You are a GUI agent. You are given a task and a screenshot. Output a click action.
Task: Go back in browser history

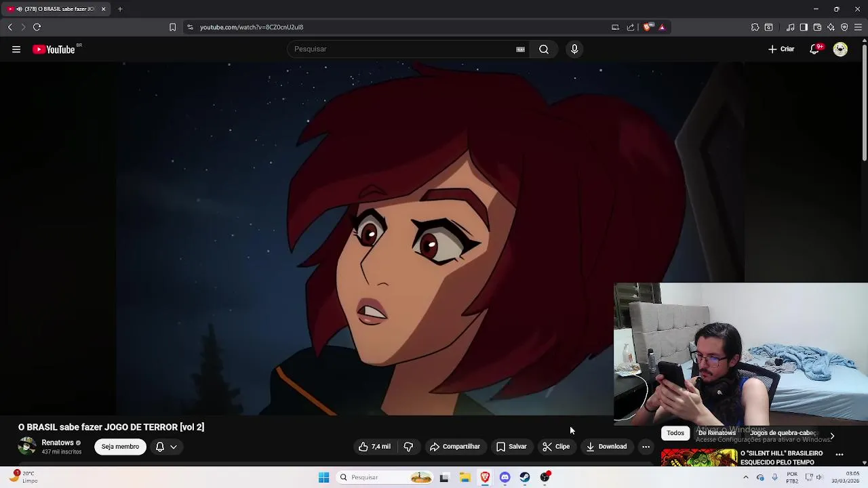pyautogui.click(x=10, y=27)
